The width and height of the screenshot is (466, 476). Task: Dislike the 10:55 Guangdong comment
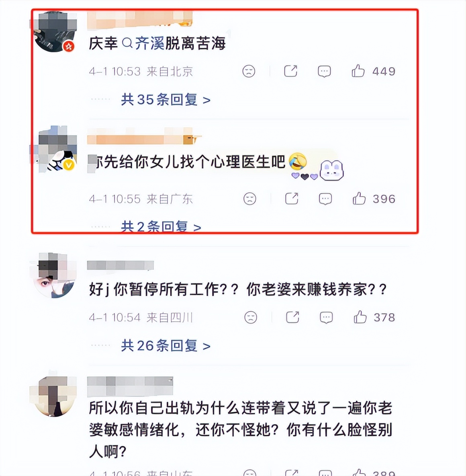click(x=250, y=199)
